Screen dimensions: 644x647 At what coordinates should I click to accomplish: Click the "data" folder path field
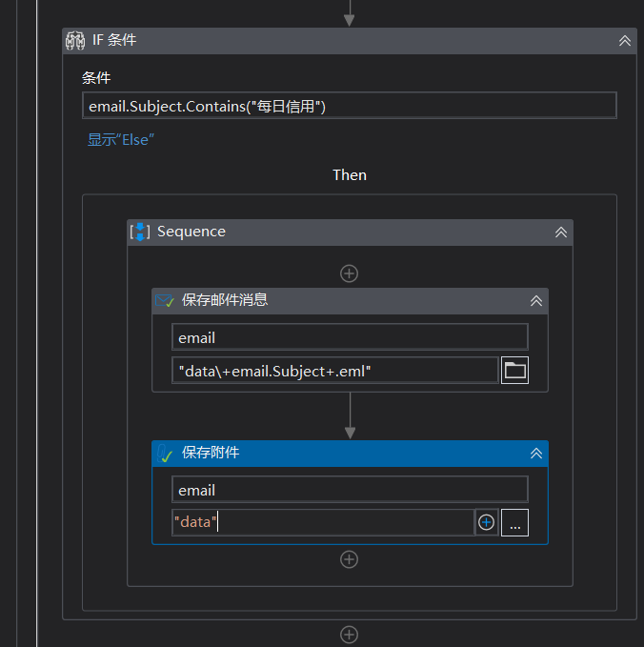click(x=323, y=522)
